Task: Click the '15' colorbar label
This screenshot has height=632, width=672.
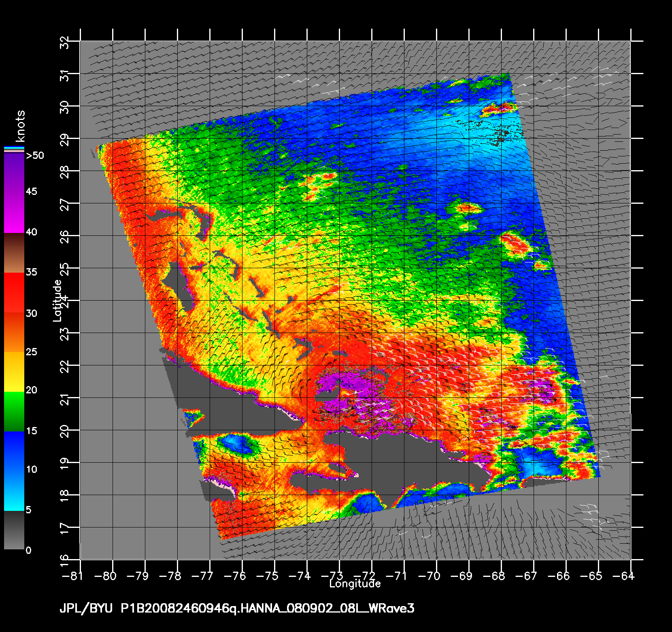Action: click(x=32, y=431)
